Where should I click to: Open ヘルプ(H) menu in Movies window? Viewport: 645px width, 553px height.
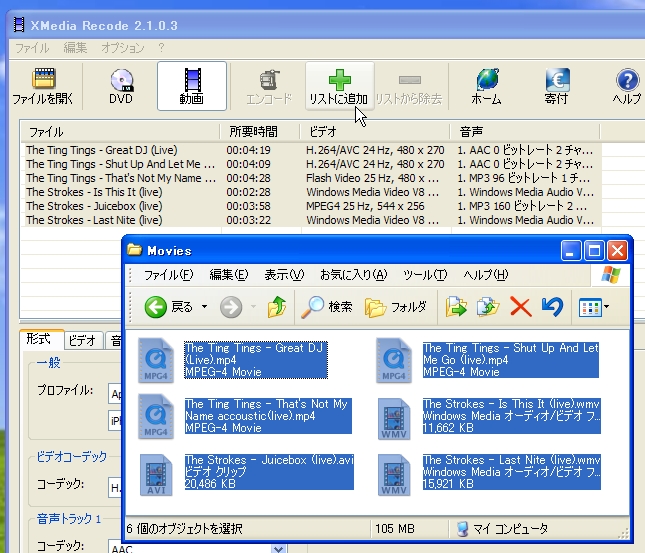tap(486, 274)
